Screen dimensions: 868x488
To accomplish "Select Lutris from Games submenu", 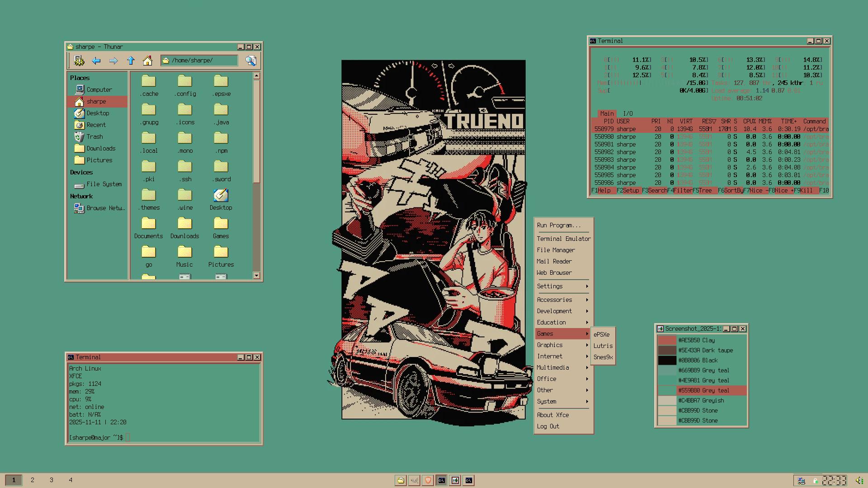I will 603,346.
